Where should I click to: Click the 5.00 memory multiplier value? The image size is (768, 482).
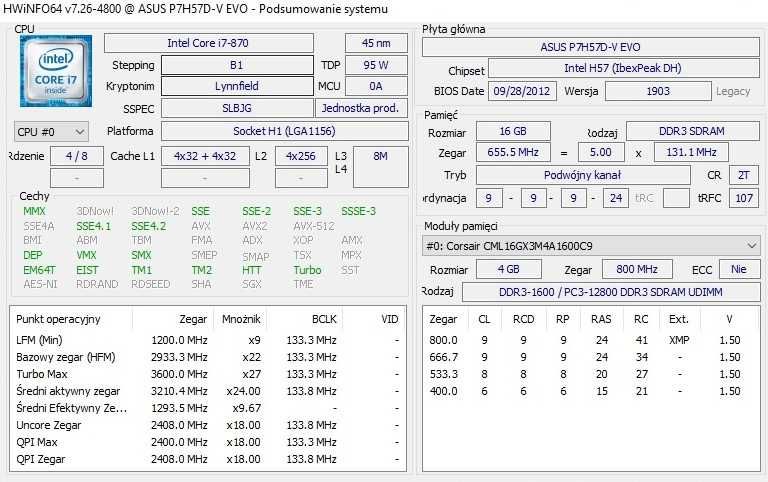[x=601, y=152]
